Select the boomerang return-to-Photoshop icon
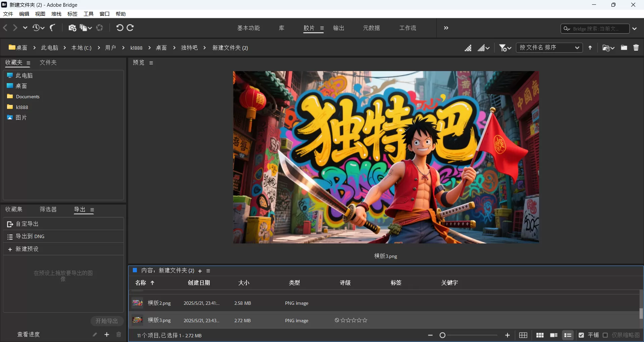Image resolution: width=644 pixels, height=342 pixels. pyautogui.click(x=52, y=28)
